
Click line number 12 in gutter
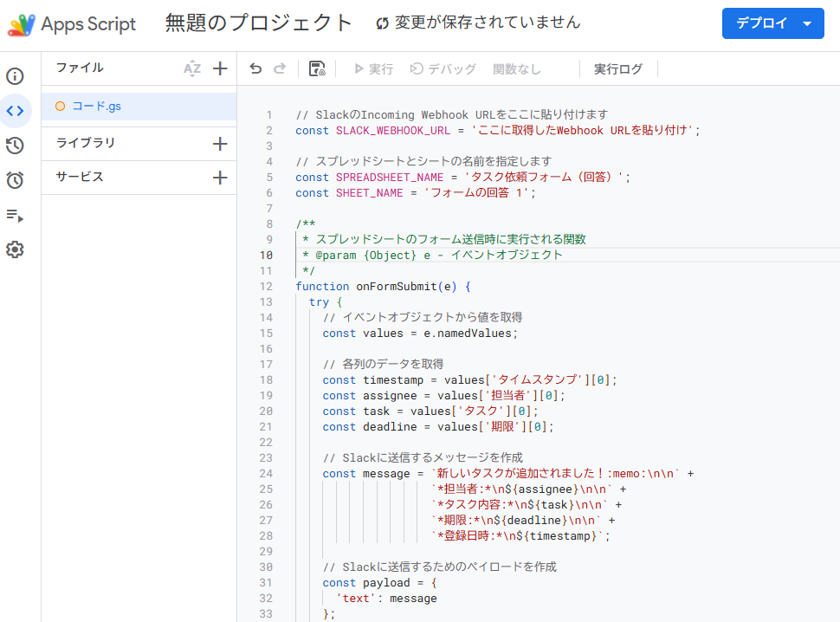coord(266,286)
